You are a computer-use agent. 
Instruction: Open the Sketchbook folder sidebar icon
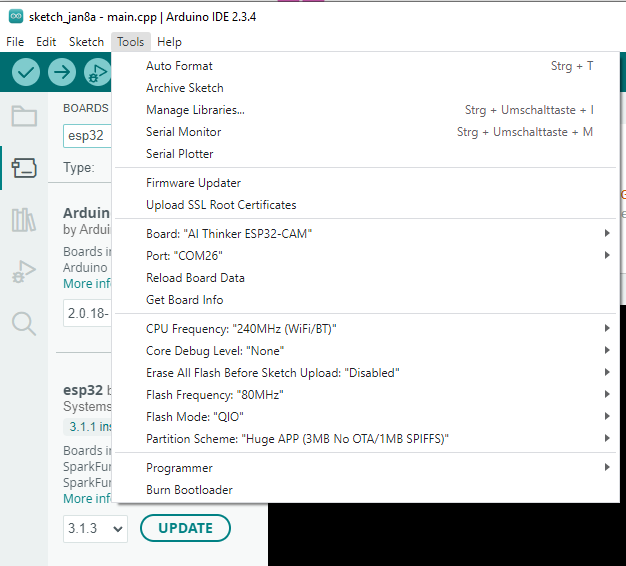(x=24, y=116)
